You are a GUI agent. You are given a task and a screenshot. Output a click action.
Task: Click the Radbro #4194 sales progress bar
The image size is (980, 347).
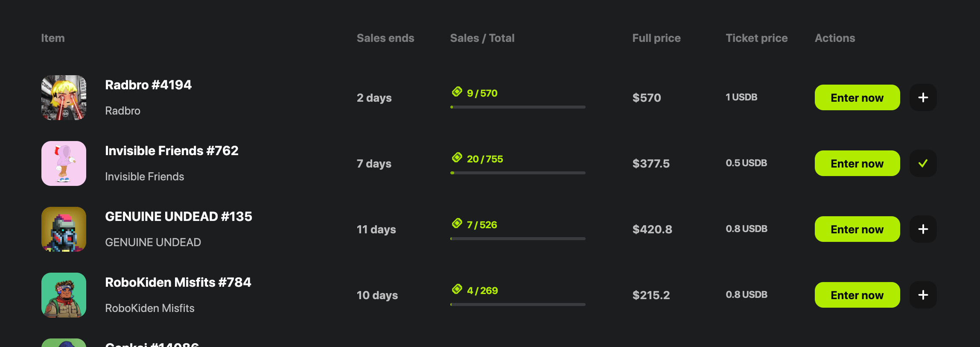517,107
